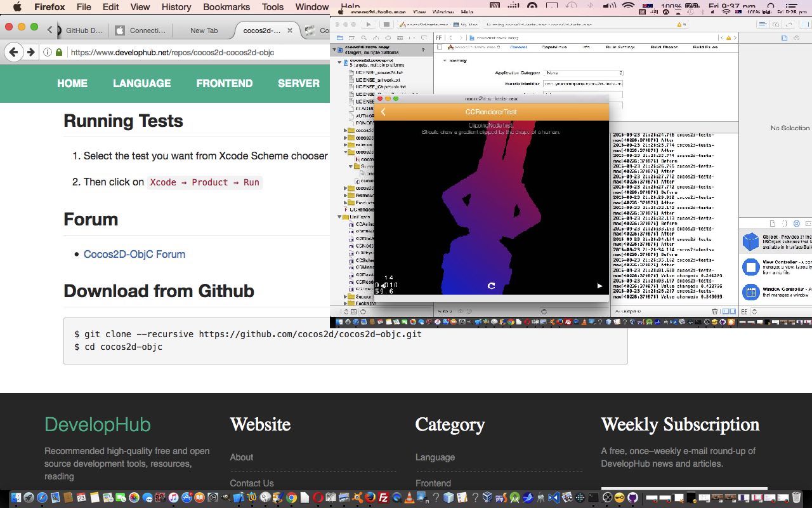Open Terminal from the Dock
This screenshot has width=812, height=508.
tap(593, 498)
